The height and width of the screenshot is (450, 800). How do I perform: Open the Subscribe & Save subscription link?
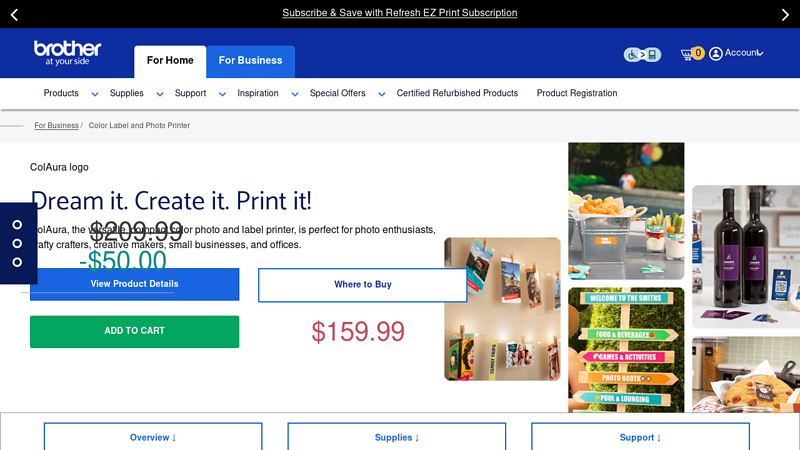(x=400, y=13)
